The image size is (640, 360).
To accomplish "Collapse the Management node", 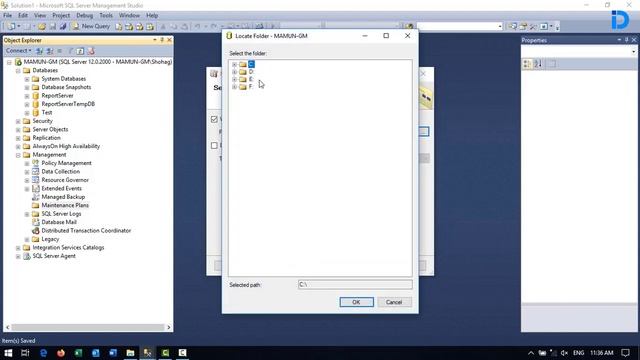I will click(x=18, y=155).
